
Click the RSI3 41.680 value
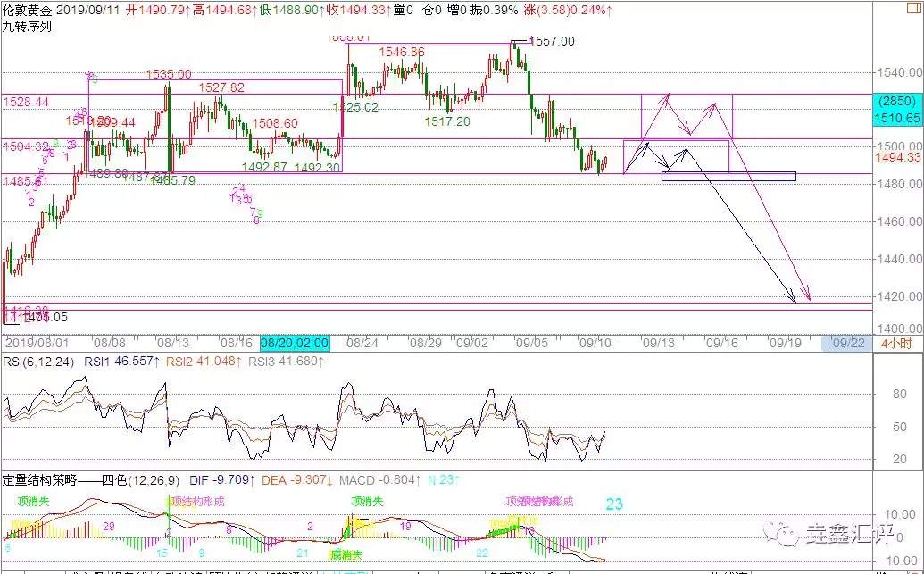[286, 362]
